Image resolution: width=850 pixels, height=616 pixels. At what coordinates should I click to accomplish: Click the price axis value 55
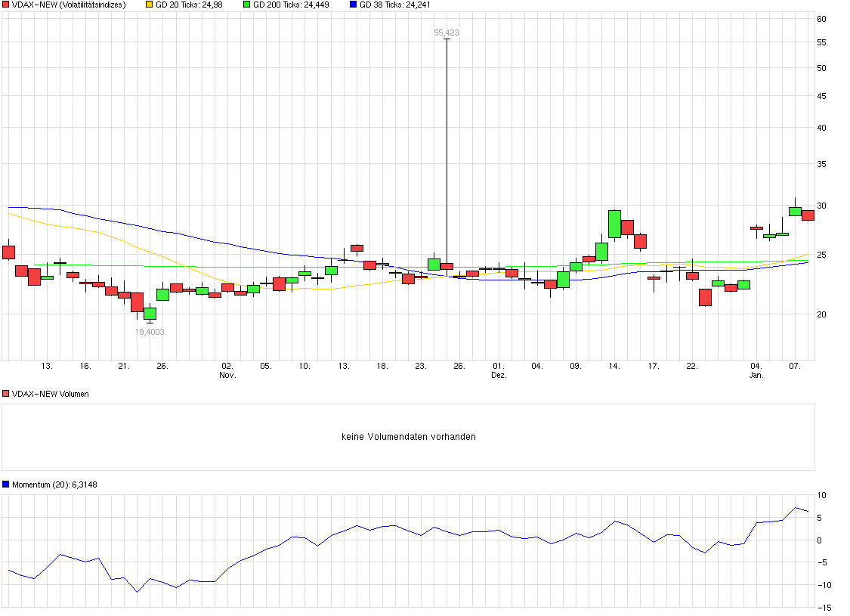[x=822, y=42]
